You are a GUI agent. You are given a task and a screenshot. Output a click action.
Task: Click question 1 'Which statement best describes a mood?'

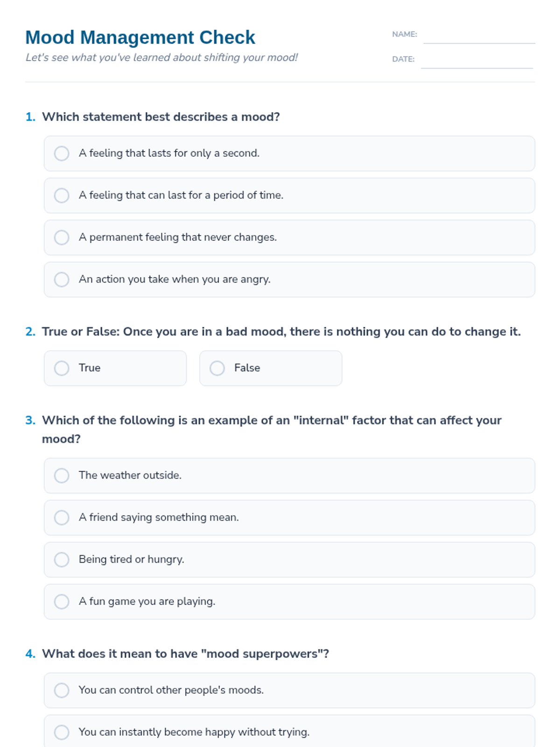161,117
